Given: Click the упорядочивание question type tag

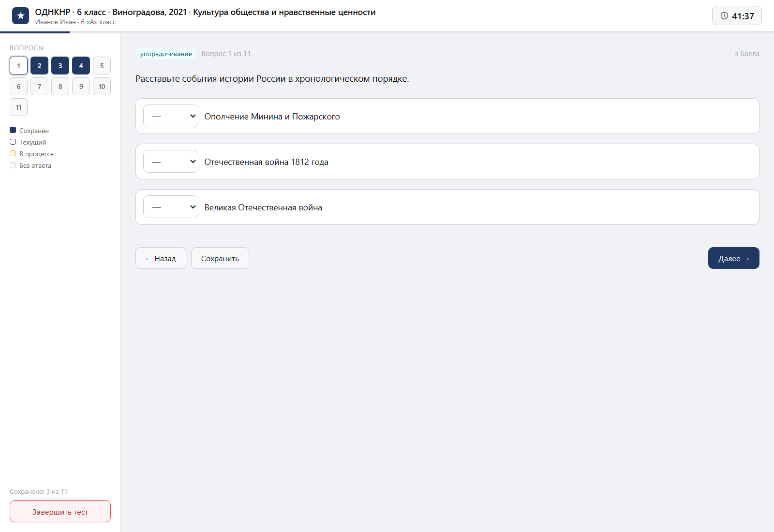Looking at the screenshot, I should (166, 54).
